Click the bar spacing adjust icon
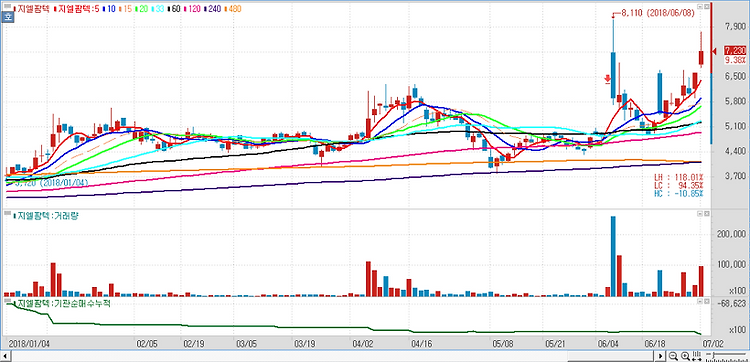The image size is (750, 362). coord(697,356)
